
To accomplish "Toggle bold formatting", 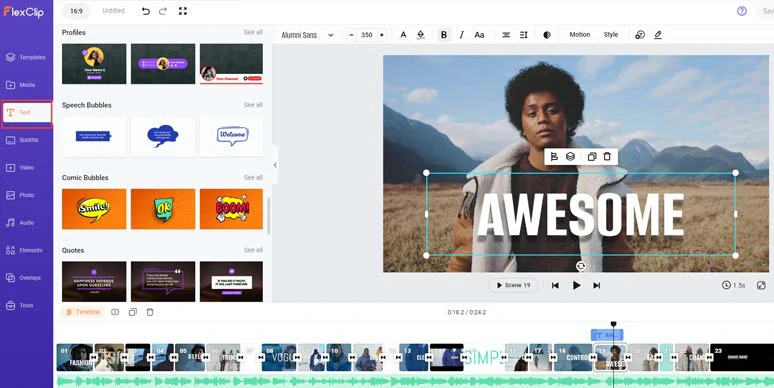I will point(444,35).
